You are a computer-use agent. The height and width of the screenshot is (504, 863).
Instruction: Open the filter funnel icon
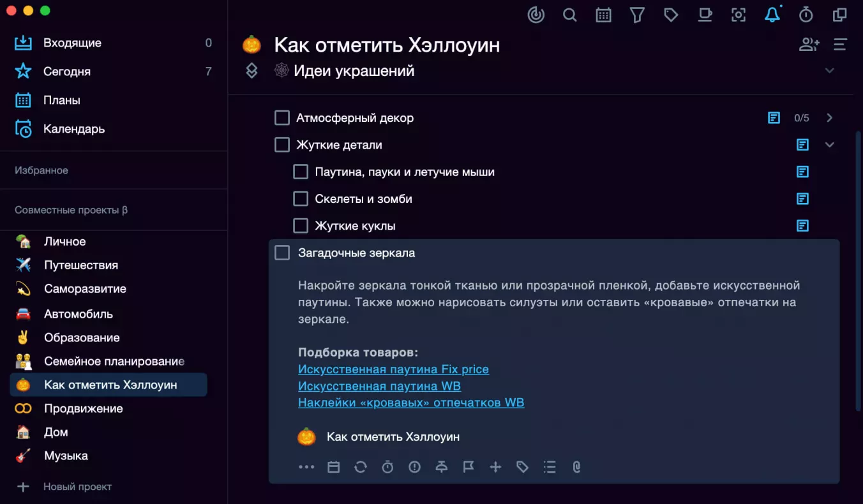(x=637, y=15)
